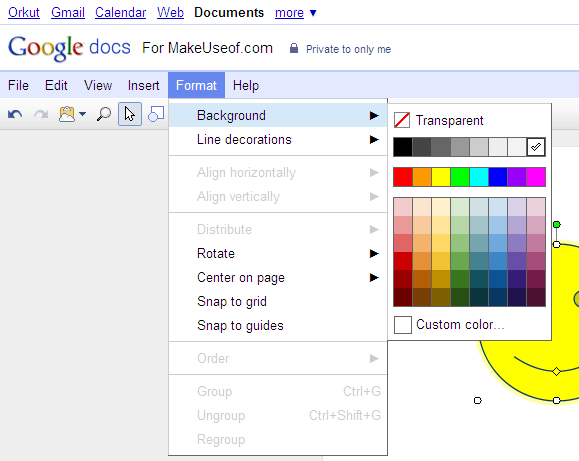The width and height of the screenshot is (579, 461).
Task: Expand the Background submenu arrow
Action: click(374, 116)
